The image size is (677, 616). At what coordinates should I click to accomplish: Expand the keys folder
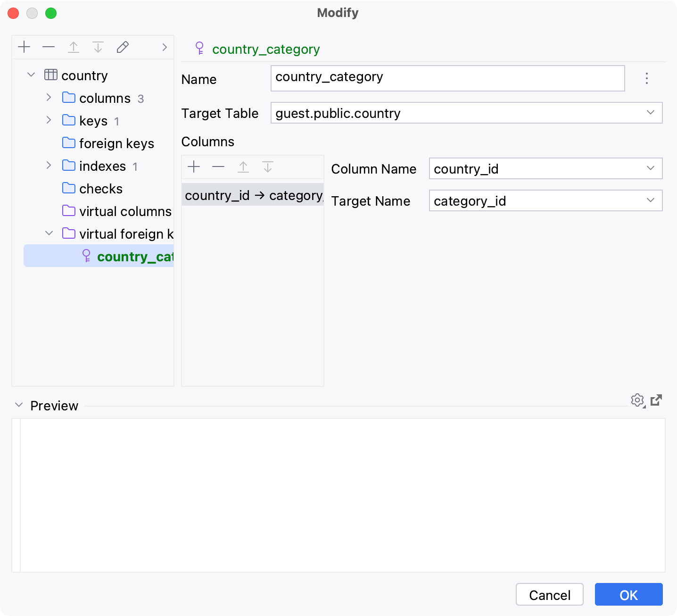pyautogui.click(x=49, y=120)
